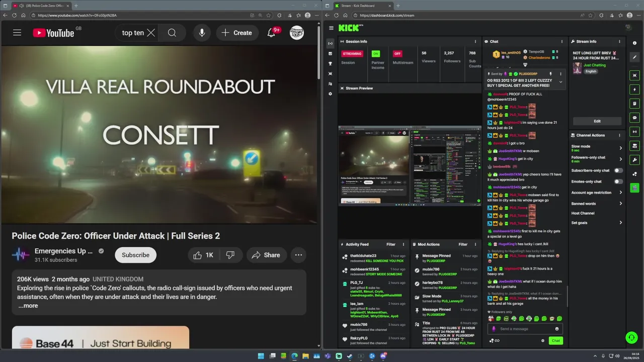Open Chat panel three-dot options
This screenshot has width=644, height=362.
(562, 42)
